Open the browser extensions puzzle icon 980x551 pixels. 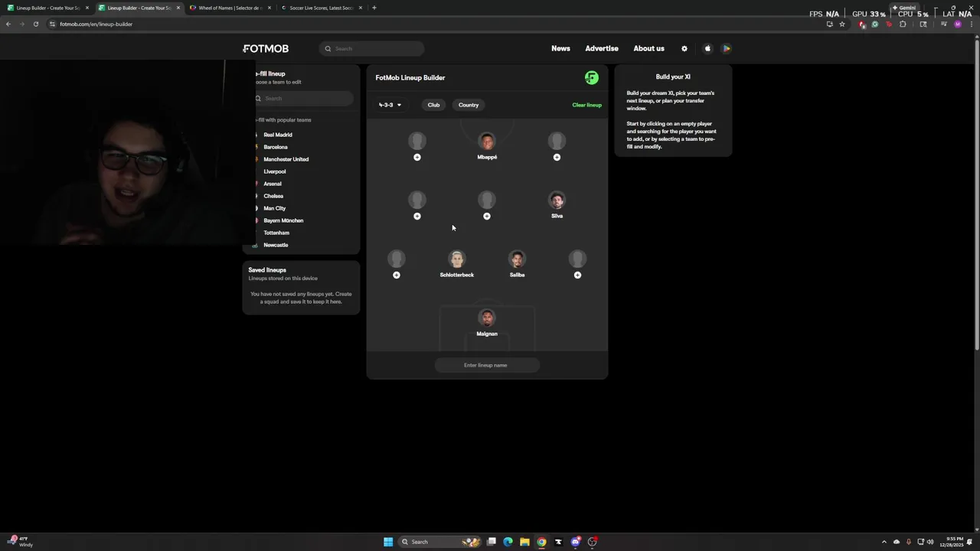[903, 24]
